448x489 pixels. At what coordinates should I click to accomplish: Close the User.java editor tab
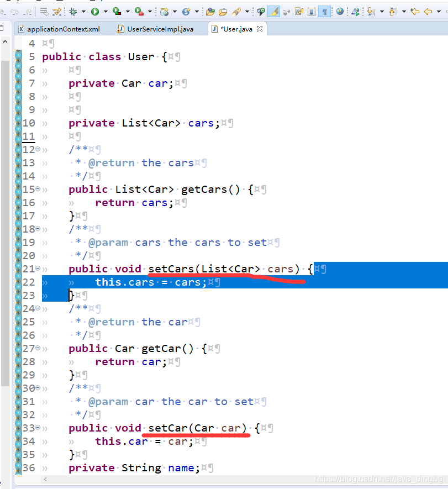pos(260,29)
